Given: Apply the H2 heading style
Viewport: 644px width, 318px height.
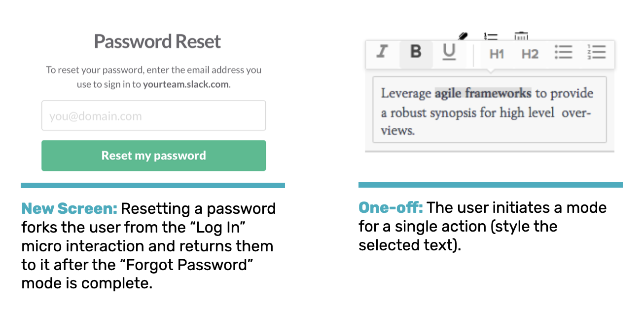Looking at the screenshot, I should tap(530, 54).
